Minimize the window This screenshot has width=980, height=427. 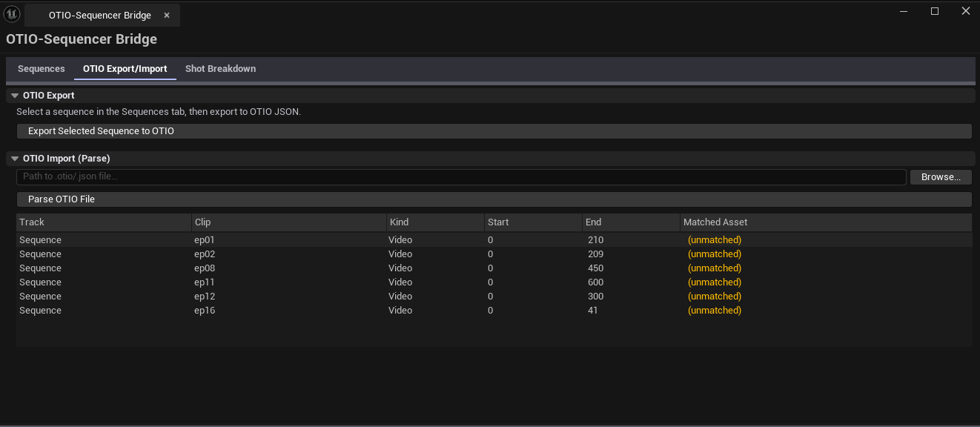(904, 10)
